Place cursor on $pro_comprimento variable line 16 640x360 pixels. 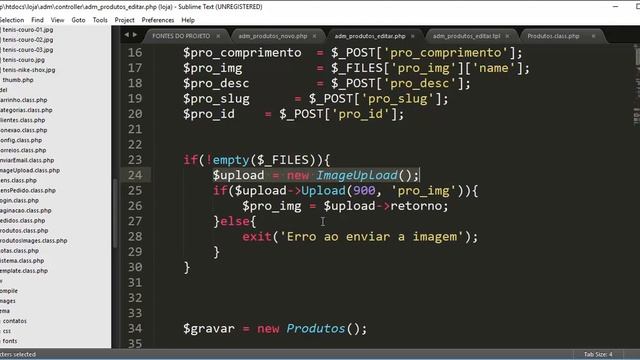point(242,53)
